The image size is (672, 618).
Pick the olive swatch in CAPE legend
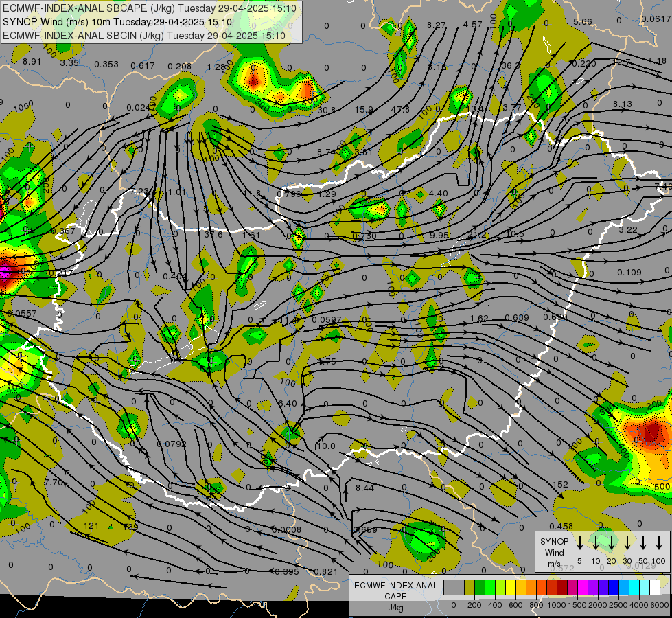click(470, 587)
